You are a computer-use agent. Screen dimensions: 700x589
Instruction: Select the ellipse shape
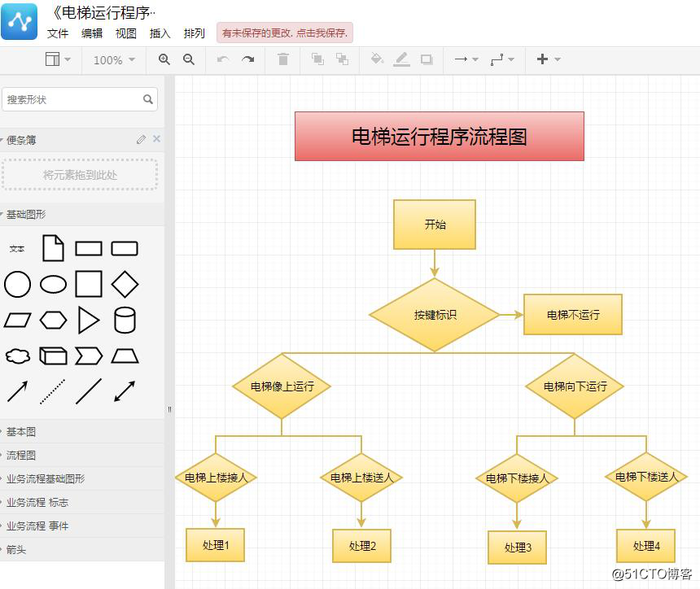coord(53,284)
